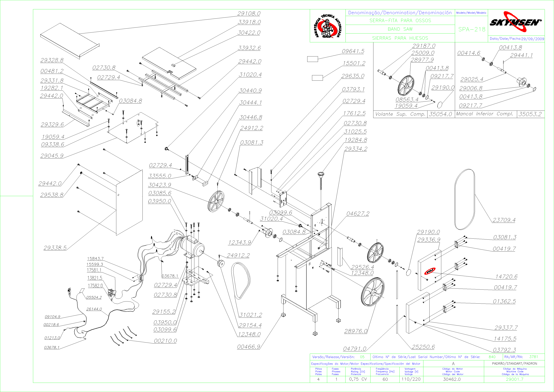
Task: Click the 29334.2 knob callout
Action: pyautogui.click(x=356, y=149)
